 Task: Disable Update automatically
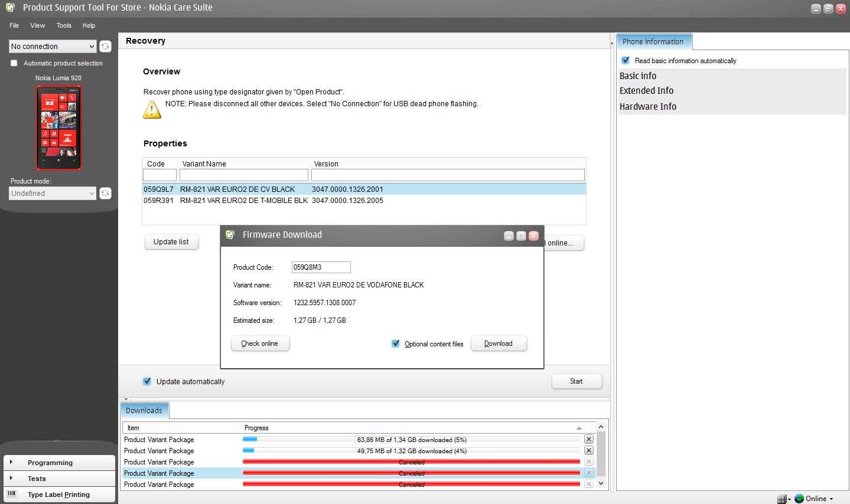[147, 381]
